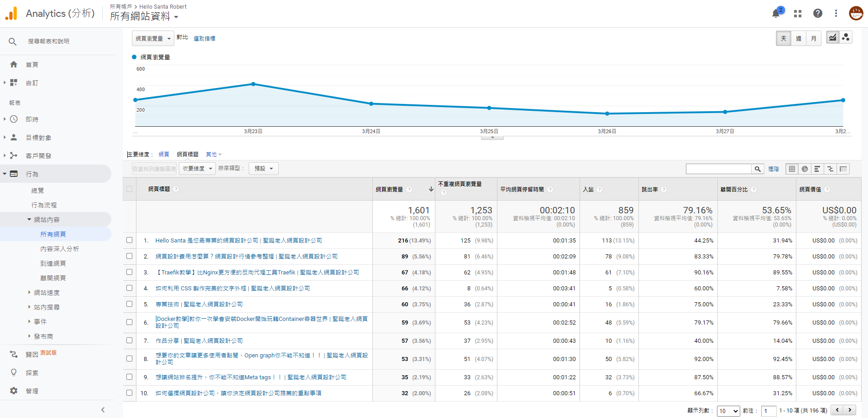Screen dimensions: 868x418
Task: Open 行為流程 report
Action: (x=44, y=205)
